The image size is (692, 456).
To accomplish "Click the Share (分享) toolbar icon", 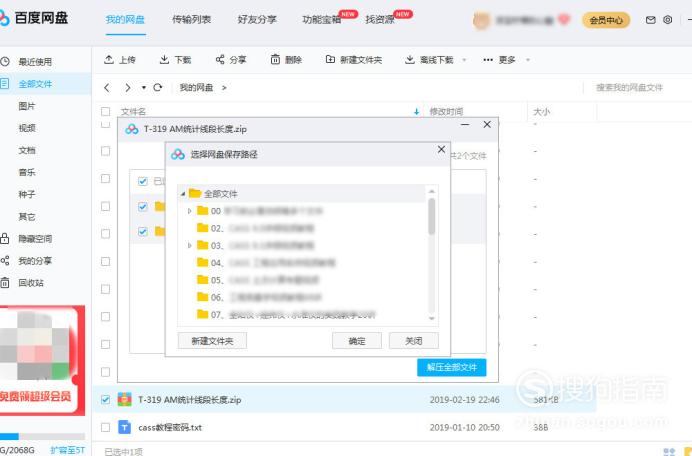I will click(220, 60).
